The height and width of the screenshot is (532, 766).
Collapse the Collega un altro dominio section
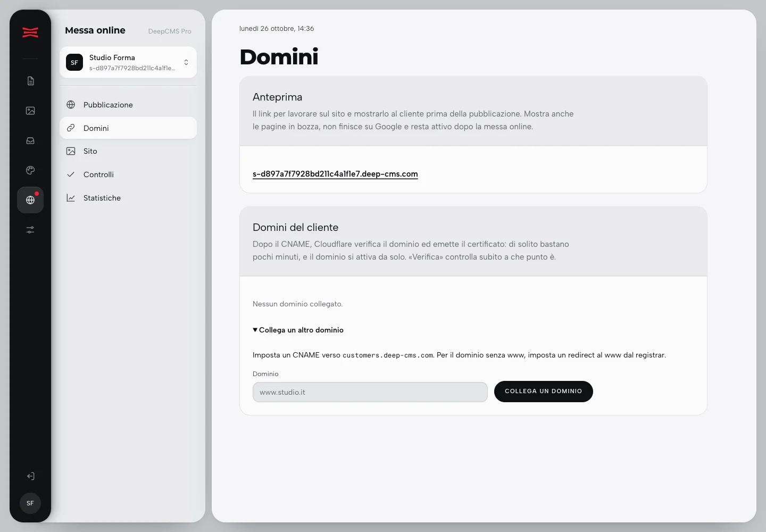298,330
